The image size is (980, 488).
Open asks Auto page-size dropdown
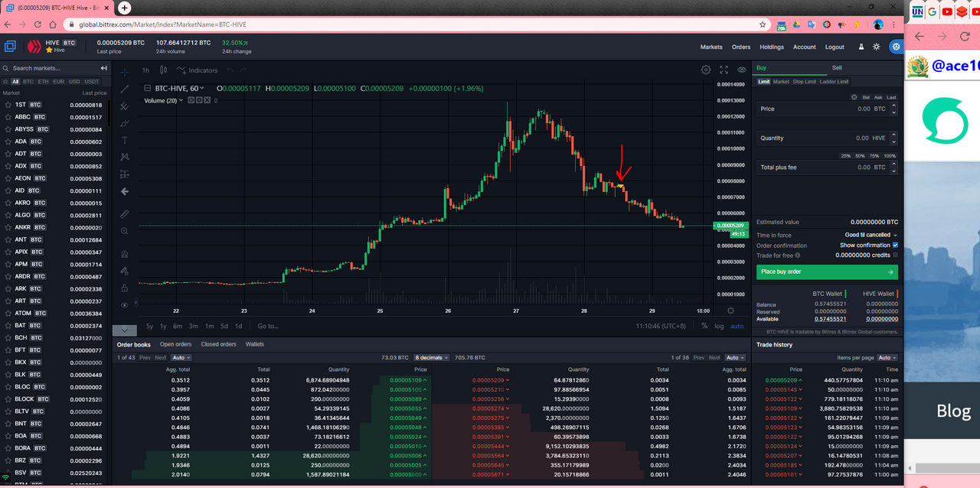tap(734, 357)
